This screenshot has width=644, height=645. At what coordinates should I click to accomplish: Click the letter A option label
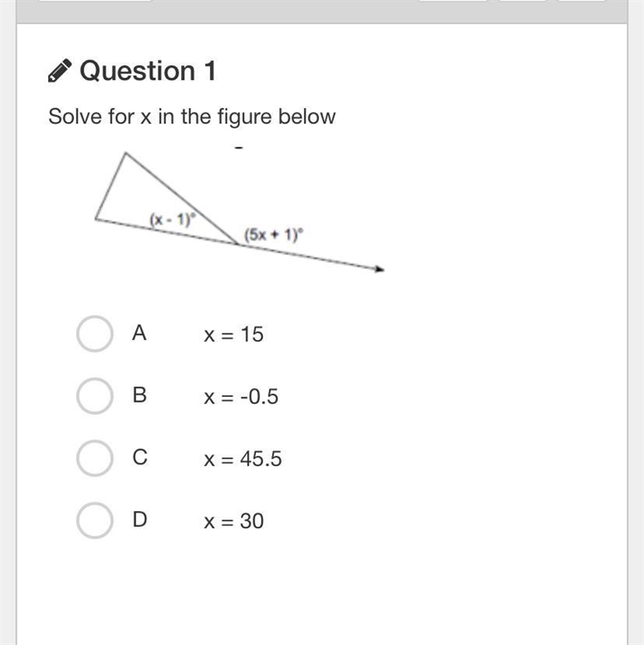point(139,333)
